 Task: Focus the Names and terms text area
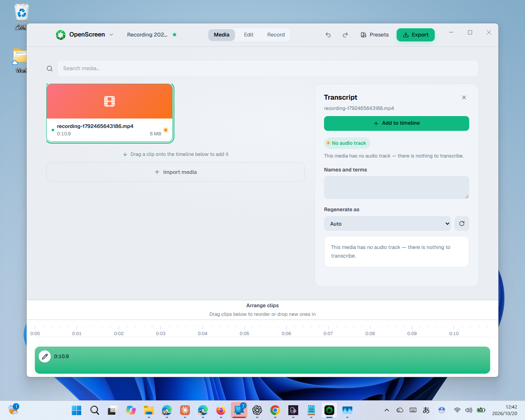[x=397, y=187]
